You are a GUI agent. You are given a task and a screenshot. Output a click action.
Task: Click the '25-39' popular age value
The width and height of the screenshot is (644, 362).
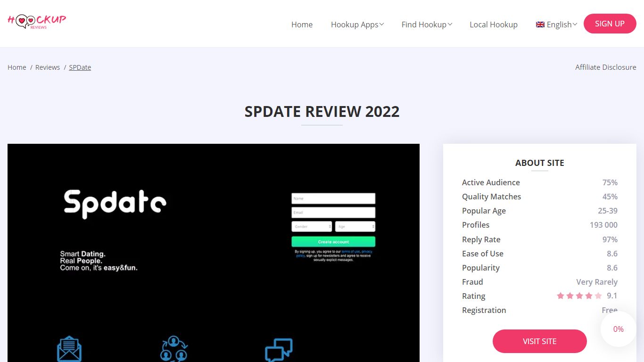pyautogui.click(x=608, y=211)
